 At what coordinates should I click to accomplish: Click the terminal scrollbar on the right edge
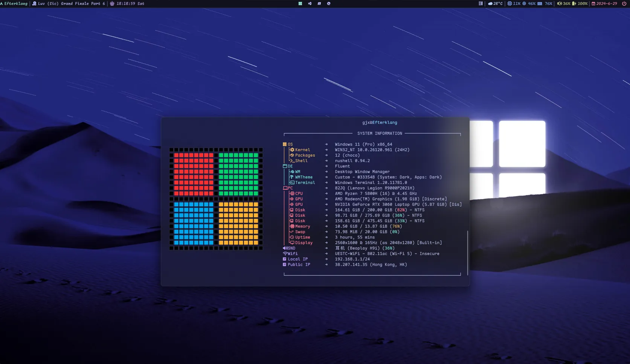pos(467,253)
